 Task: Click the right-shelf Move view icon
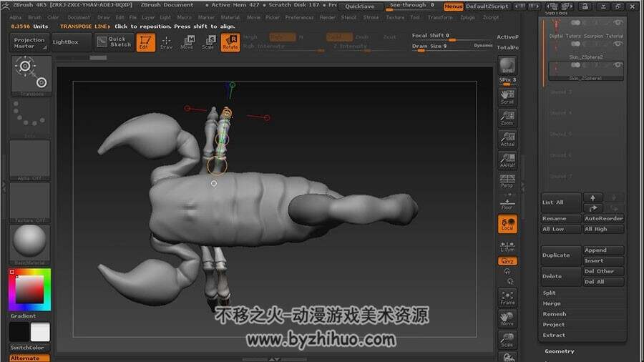click(x=507, y=319)
